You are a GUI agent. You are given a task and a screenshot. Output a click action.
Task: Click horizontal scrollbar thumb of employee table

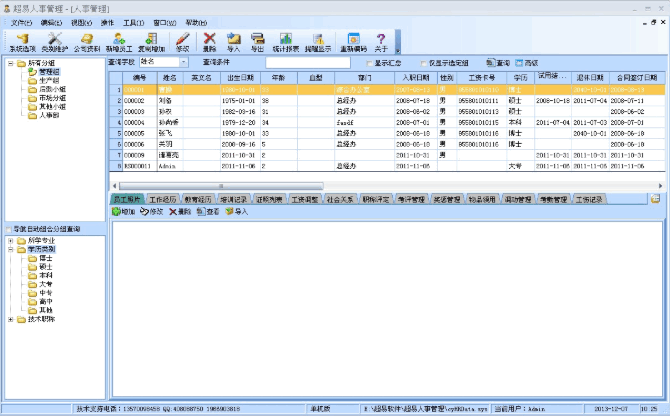221,186
